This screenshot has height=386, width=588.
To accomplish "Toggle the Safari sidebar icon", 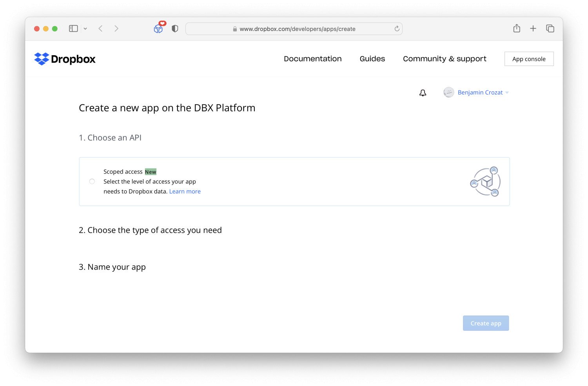I will [73, 29].
